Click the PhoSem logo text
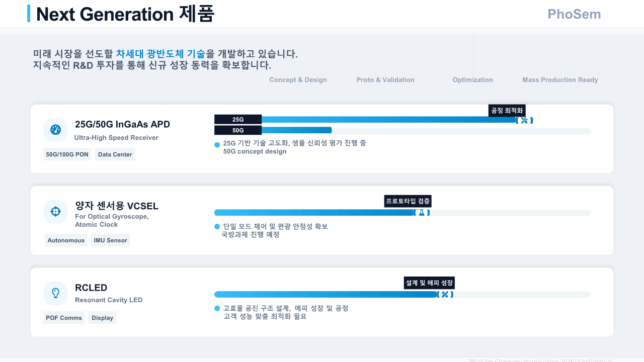 [x=574, y=14]
